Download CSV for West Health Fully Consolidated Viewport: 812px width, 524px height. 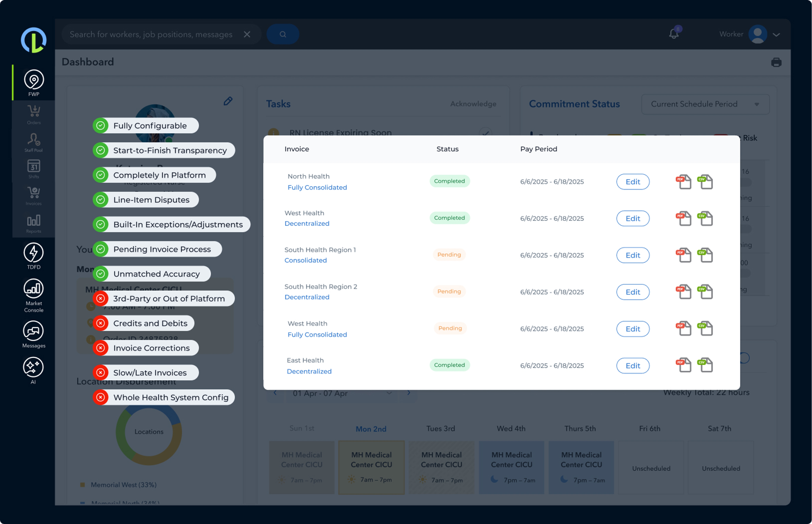tap(705, 329)
